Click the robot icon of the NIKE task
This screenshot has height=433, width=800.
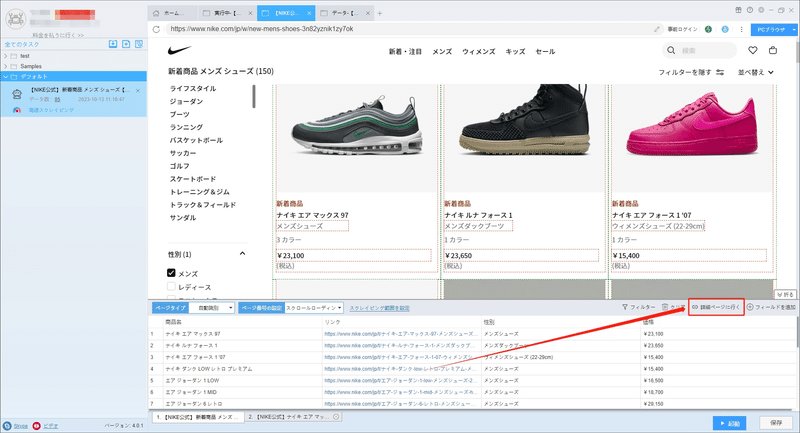click(x=17, y=94)
